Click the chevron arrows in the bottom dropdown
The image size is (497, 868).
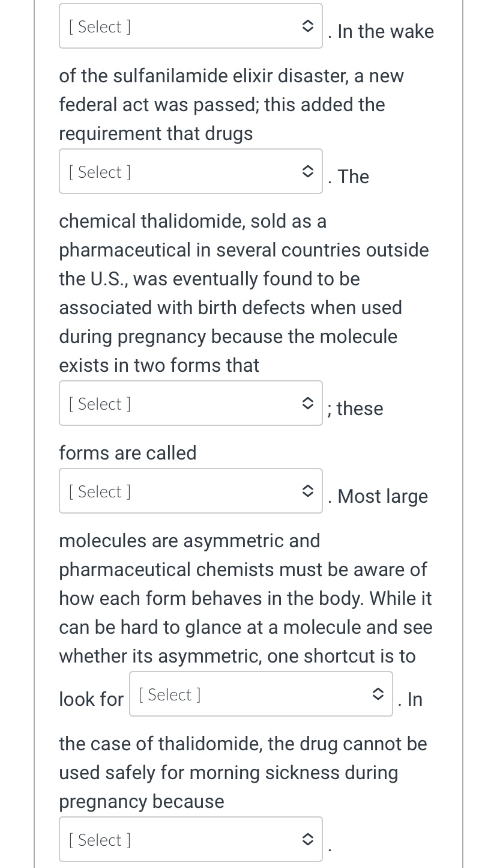tap(307, 840)
